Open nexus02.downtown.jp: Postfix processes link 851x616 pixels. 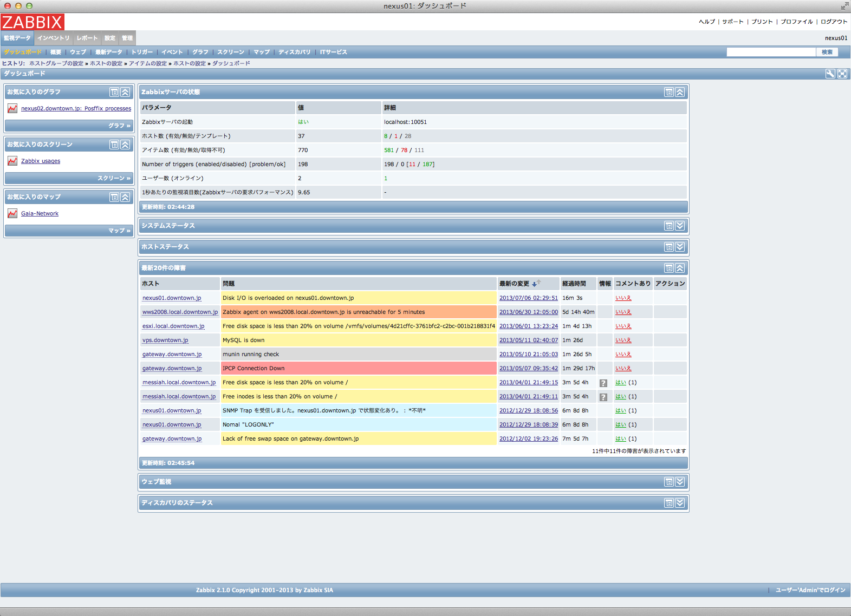coord(76,108)
